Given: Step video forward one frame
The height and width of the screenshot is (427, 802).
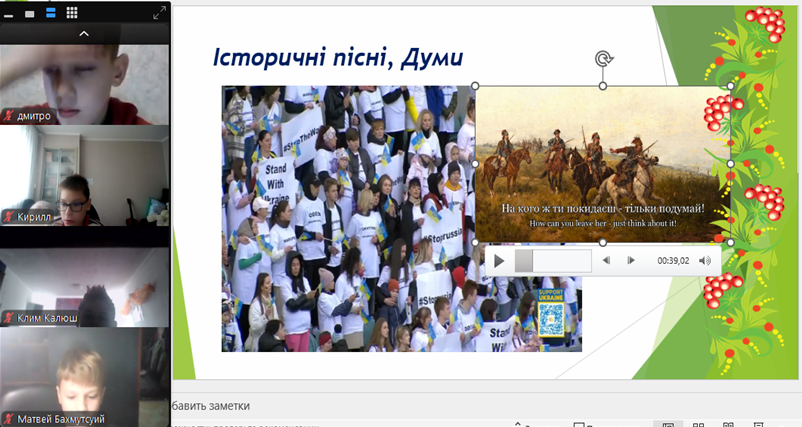Looking at the screenshot, I should [631, 261].
